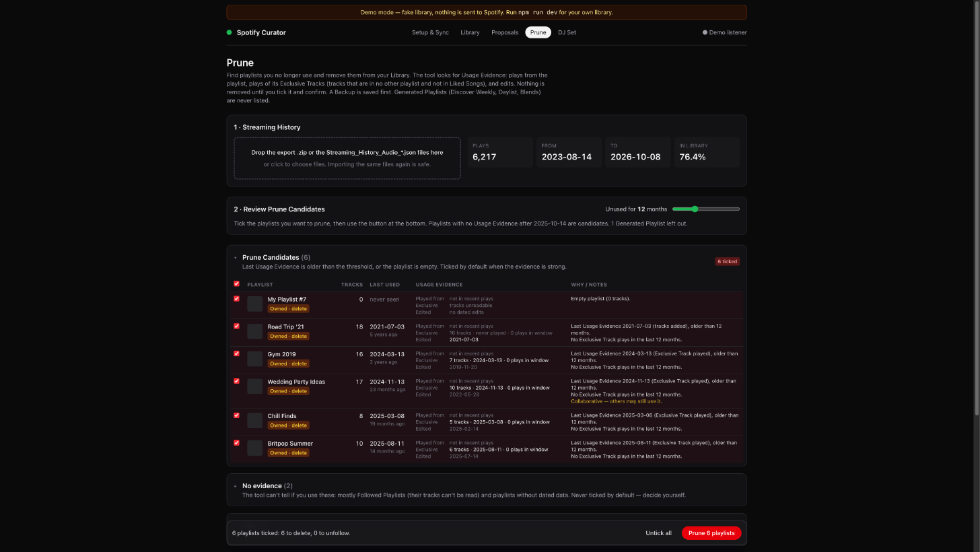Untick the Britpop Summer checkbox

click(236, 444)
